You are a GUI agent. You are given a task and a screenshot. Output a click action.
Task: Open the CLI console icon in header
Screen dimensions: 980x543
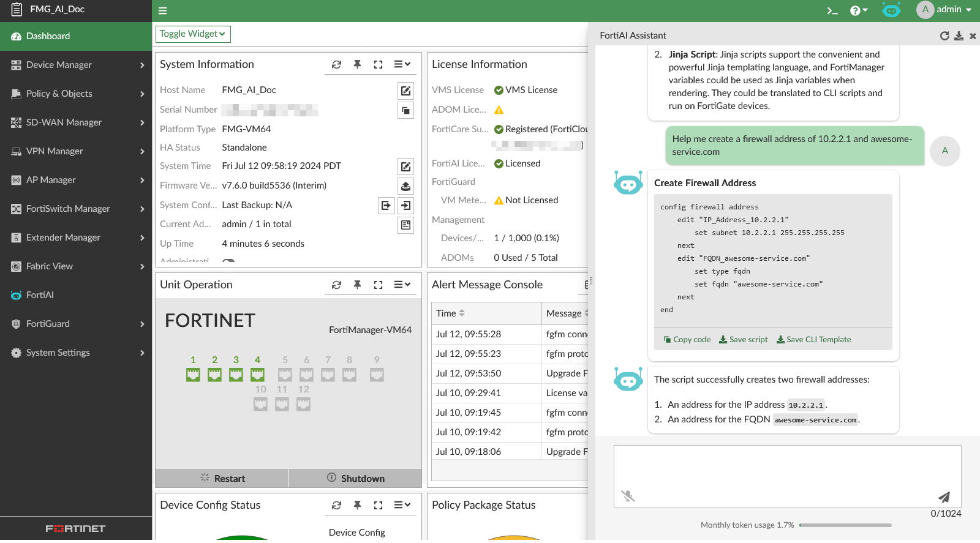(832, 10)
